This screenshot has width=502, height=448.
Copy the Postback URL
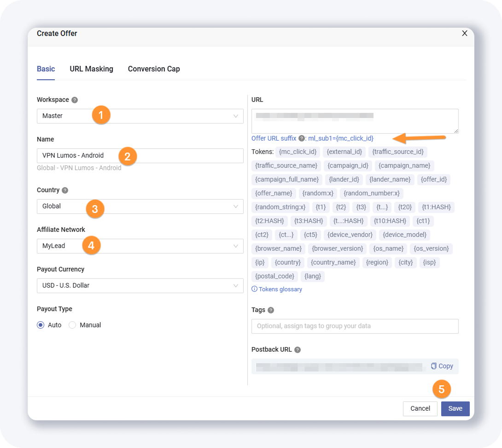point(442,366)
